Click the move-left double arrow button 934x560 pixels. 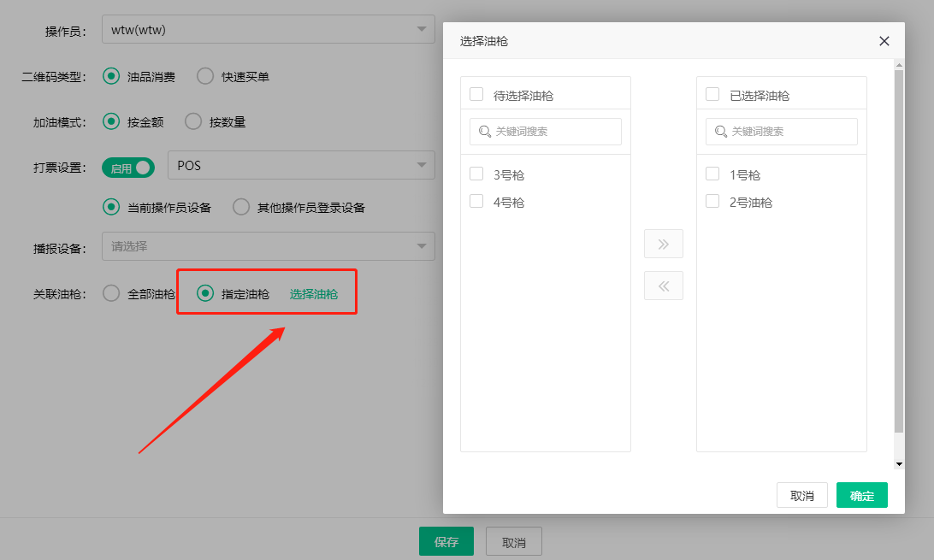pos(663,286)
